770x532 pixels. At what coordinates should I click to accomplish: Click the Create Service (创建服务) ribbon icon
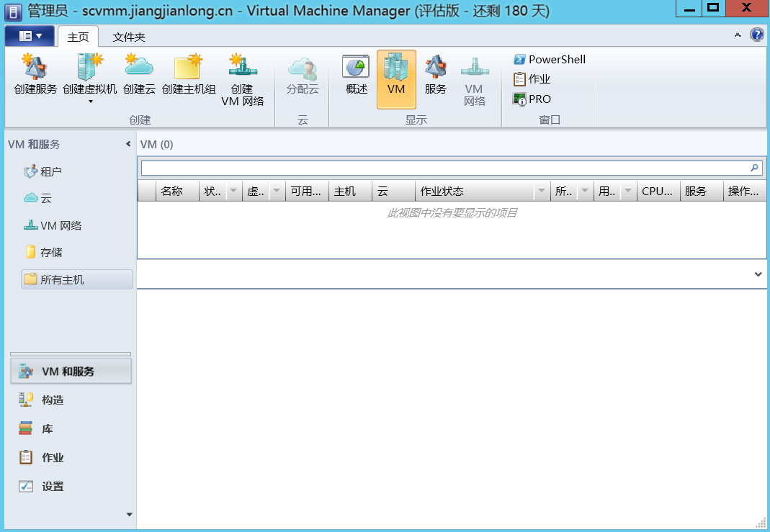(x=35, y=74)
